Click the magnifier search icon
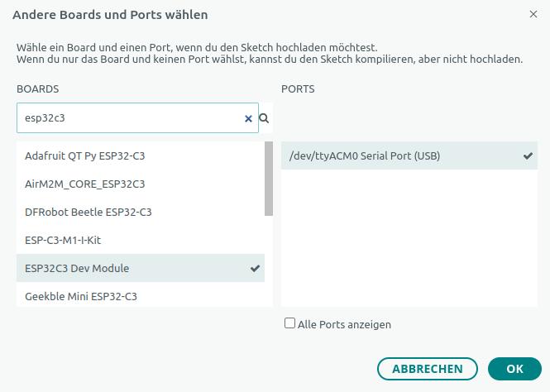Image resolution: width=550 pixels, height=392 pixels. [265, 118]
